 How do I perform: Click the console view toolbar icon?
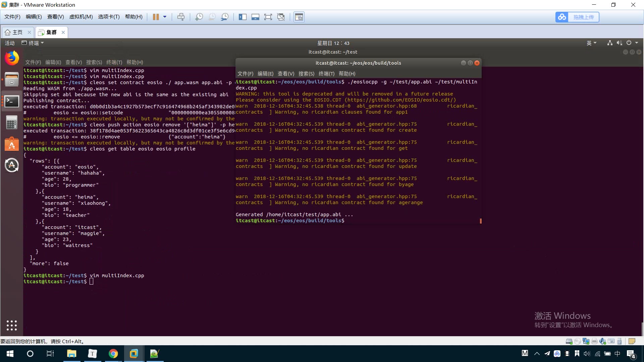[x=299, y=17]
